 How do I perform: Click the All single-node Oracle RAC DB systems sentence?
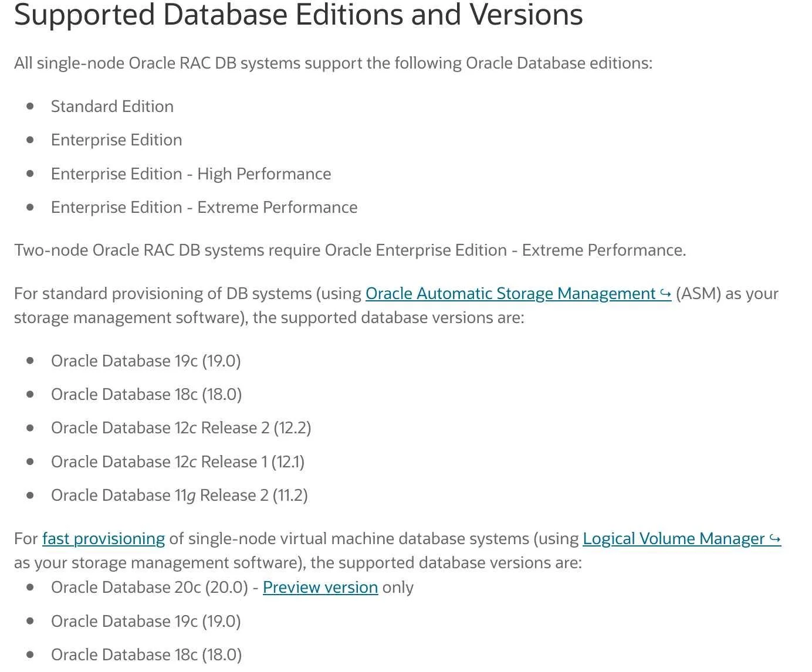[333, 63]
